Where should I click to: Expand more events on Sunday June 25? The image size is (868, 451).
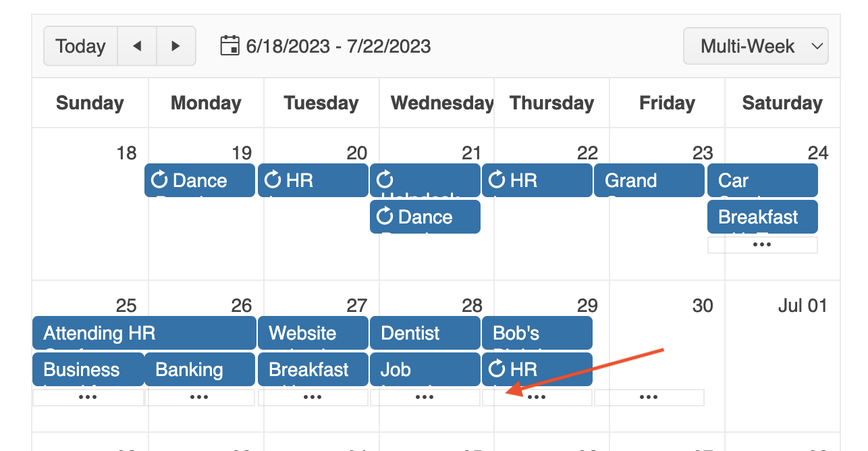(88, 397)
